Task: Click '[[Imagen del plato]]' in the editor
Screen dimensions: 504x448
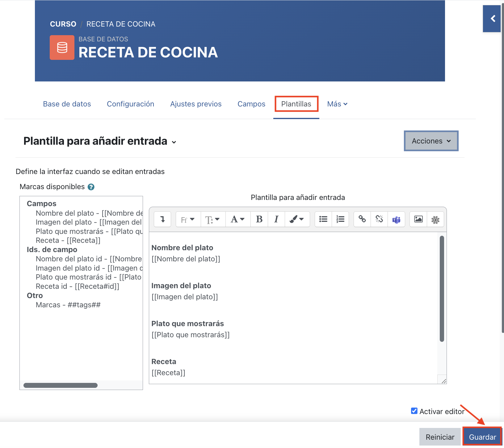Action: point(185,297)
